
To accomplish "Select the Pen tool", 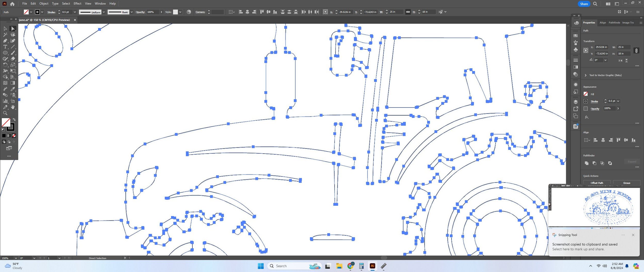I will [x=5, y=41].
